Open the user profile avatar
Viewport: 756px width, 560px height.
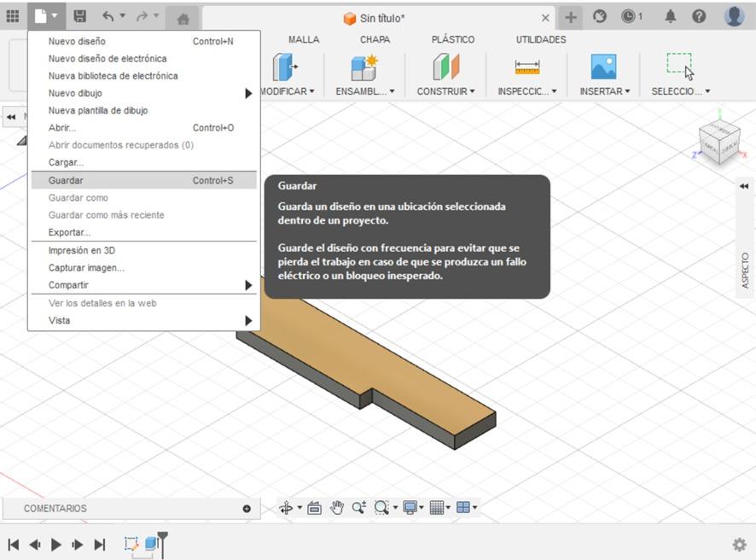coord(734,17)
